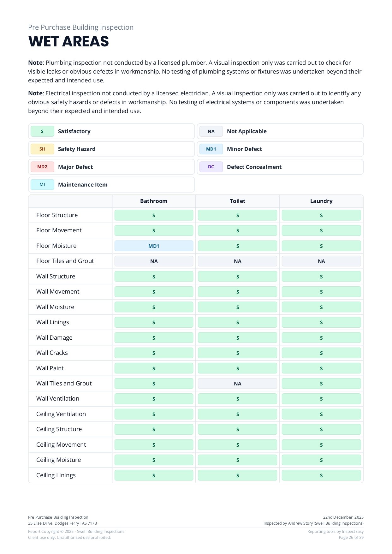Click the Ceiling Moisture row label
The height and width of the screenshot is (554, 392).
point(58,460)
